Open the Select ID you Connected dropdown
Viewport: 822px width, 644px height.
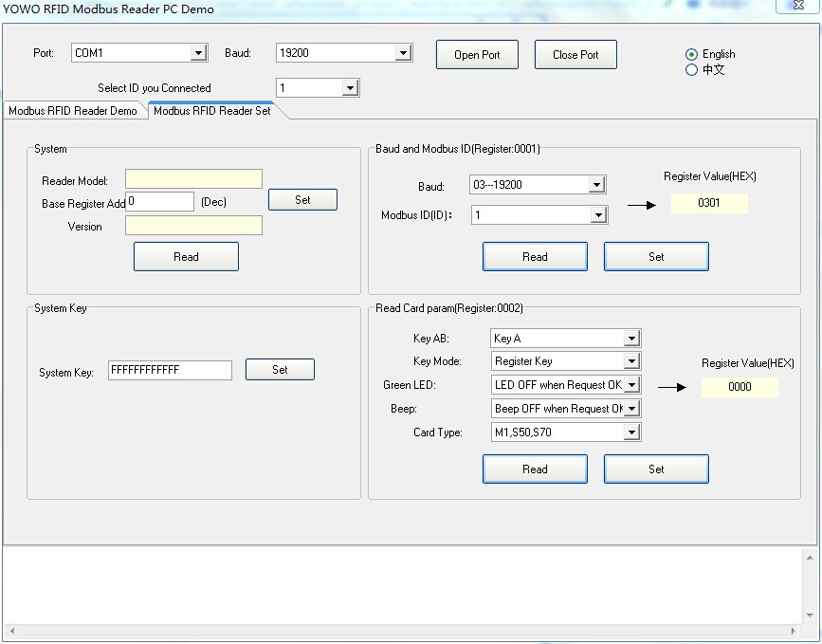click(350, 88)
